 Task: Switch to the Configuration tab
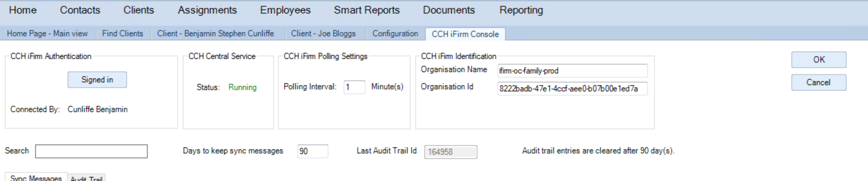pyautogui.click(x=395, y=34)
